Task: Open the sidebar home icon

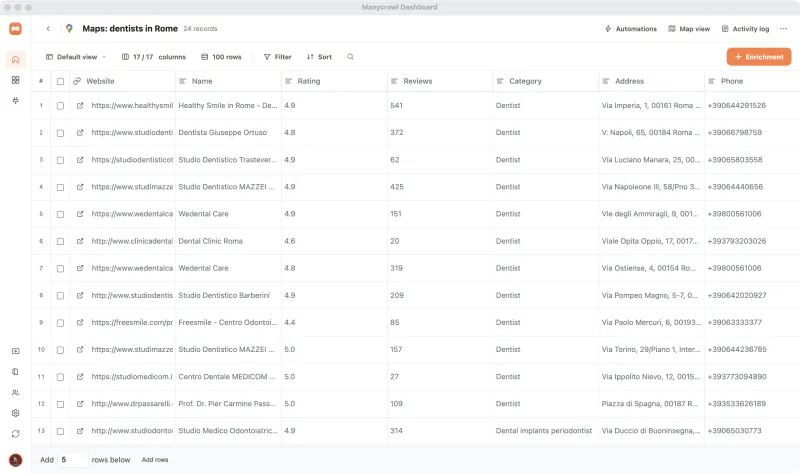Action: point(16,59)
